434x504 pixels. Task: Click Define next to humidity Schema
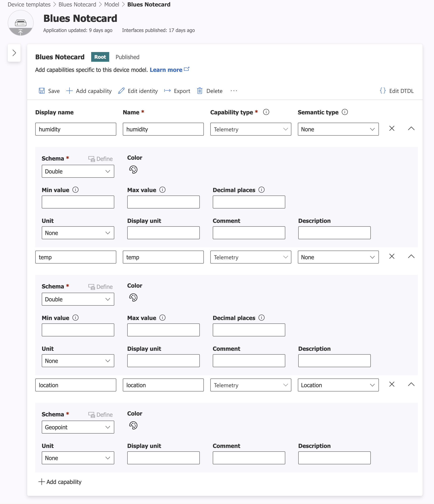tap(100, 159)
